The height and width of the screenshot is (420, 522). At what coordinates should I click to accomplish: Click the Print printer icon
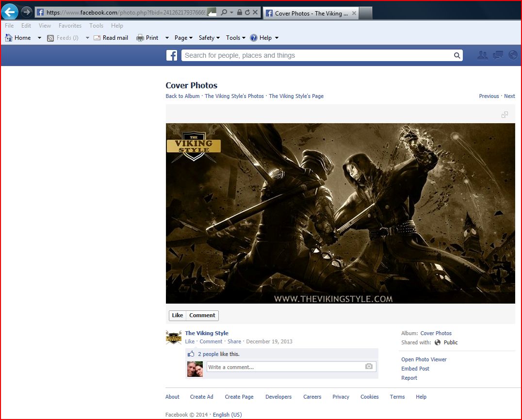tap(140, 38)
